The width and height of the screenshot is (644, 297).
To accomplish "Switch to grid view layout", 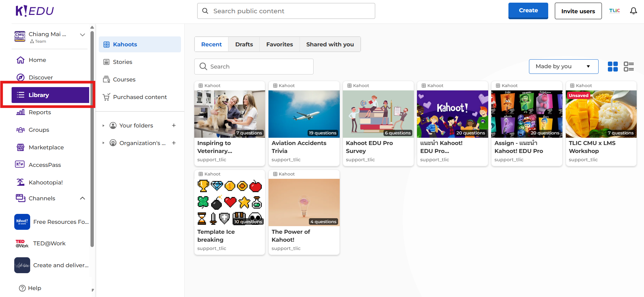I will point(613,67).
